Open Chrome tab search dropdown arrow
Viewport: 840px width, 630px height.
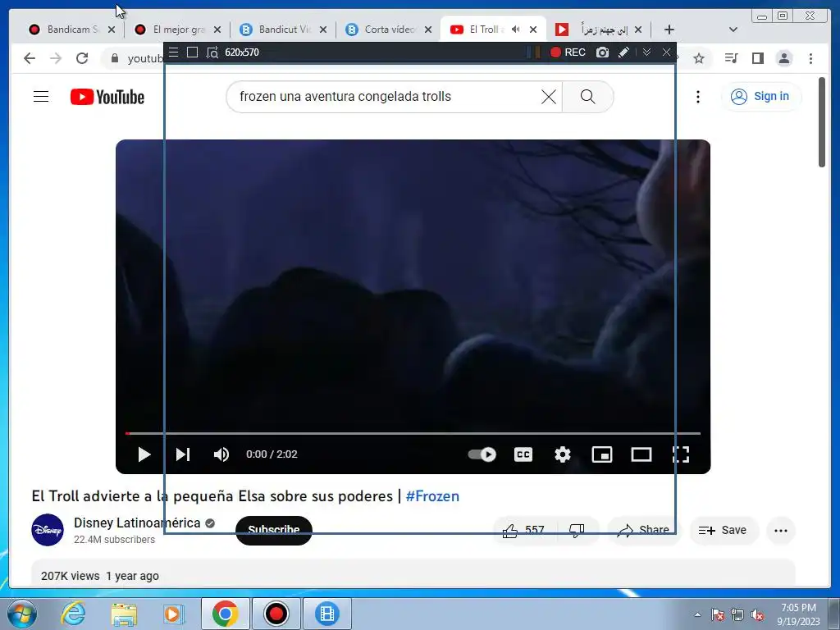click(733, 30)
